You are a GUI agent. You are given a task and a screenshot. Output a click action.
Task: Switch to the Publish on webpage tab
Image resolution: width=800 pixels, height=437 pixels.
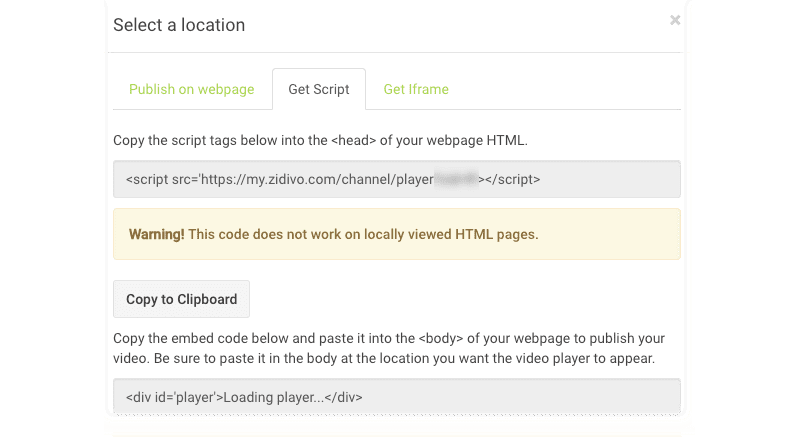(x=191, y=89)
